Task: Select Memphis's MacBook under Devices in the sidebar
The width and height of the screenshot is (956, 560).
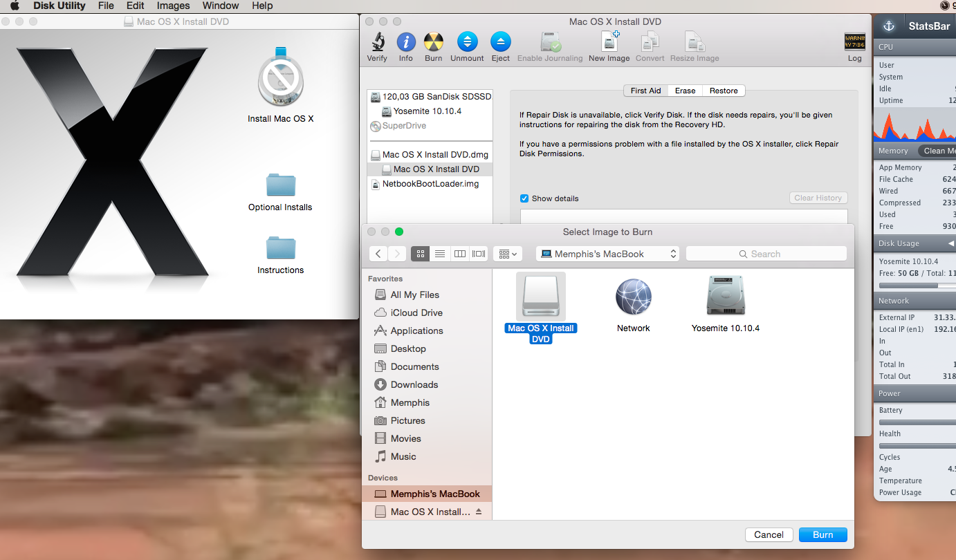Action: point(427,494)
